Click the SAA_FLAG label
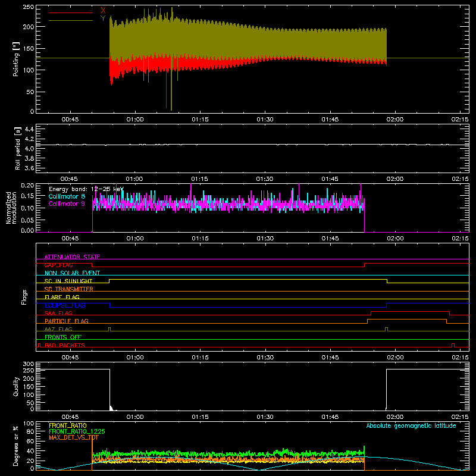476x476 pixels. pos(58,314)
